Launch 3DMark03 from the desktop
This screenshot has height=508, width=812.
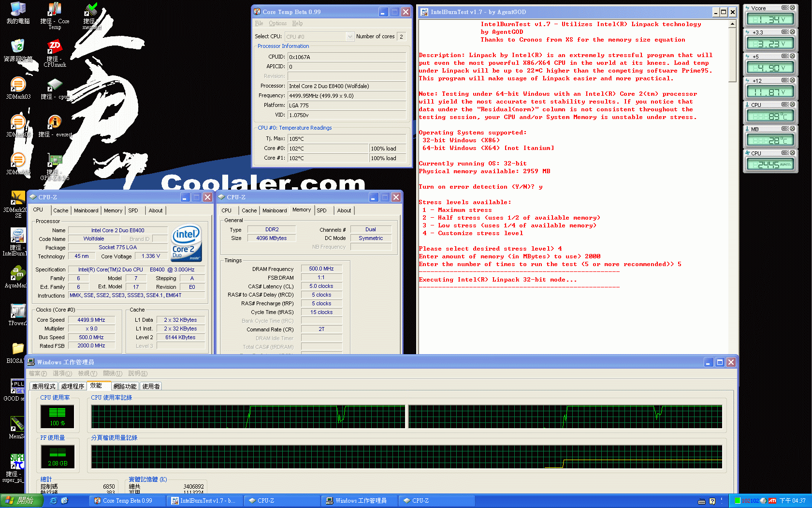[18, 88]
